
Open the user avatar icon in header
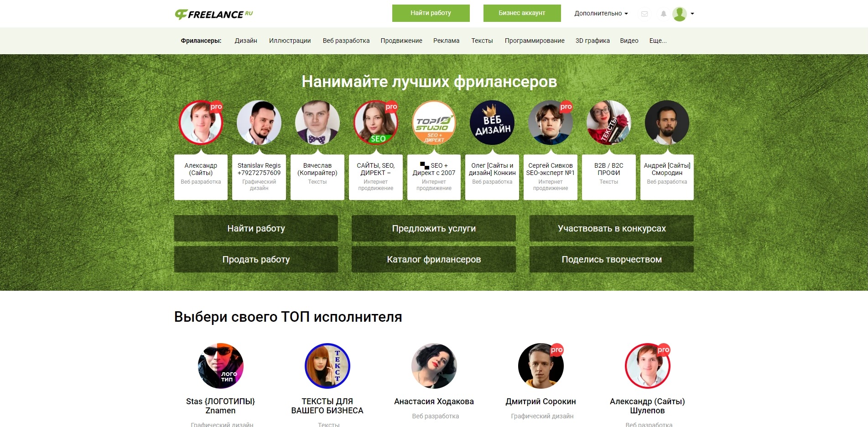click(x=680, y=14)
